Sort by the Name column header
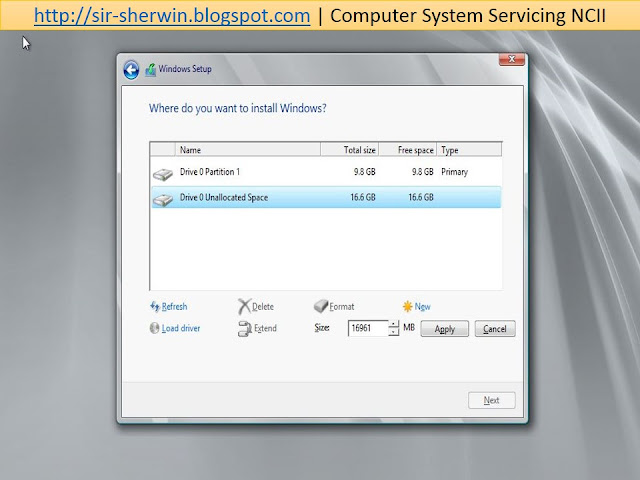 pos(248,150)
